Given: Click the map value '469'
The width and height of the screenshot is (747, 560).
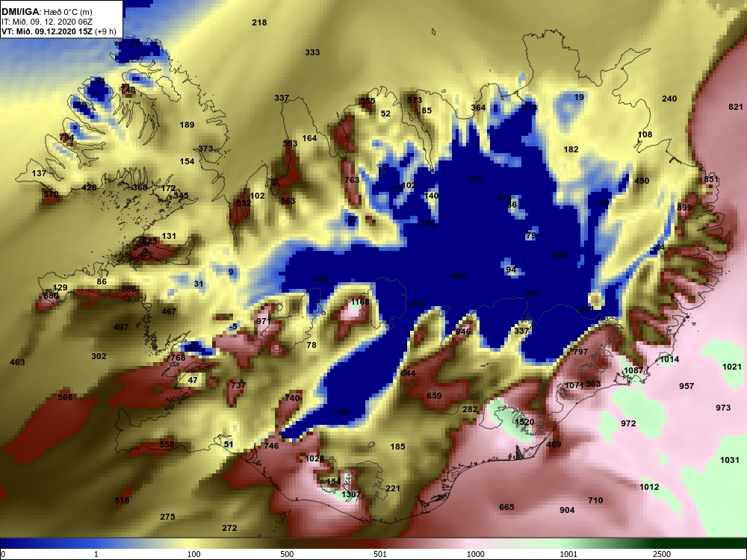Looking at the screenshot, I should [x=554, y=445].
